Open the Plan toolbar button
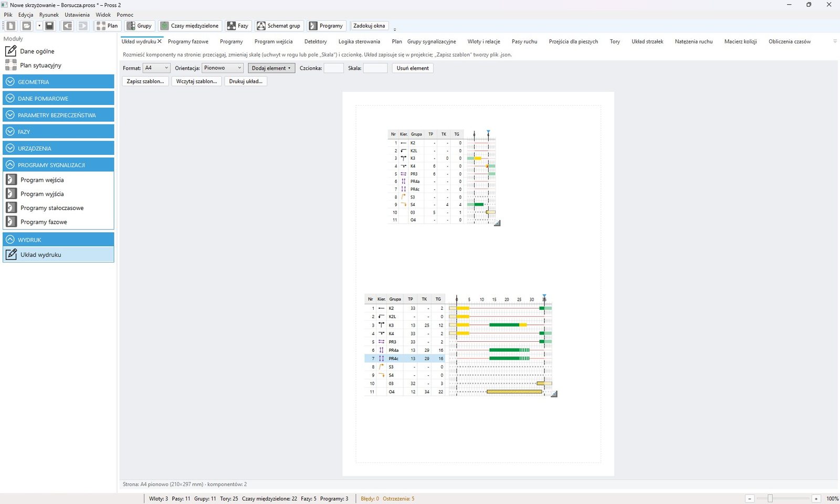Viewport: 840px width, 504px height. coord(107,26)
